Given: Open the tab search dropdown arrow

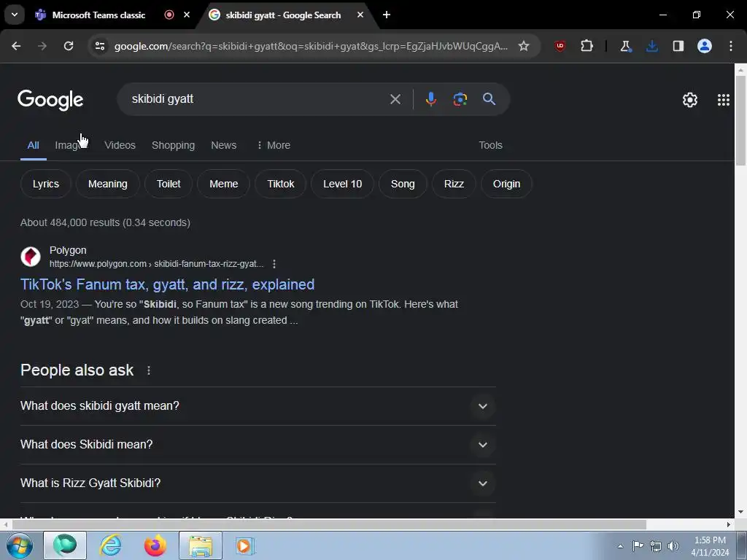Looking at the screenshot, I should tap(15, 15).
